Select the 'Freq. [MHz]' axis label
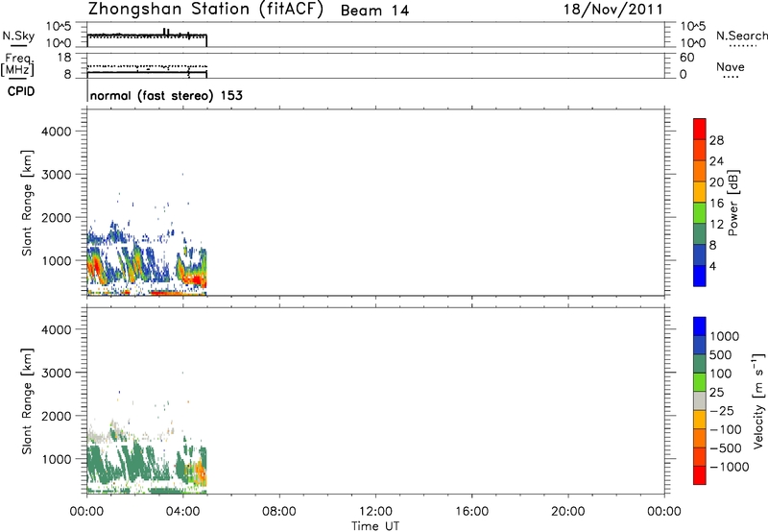The height and width of the screenshot is (532, 768). coord(17,64)
